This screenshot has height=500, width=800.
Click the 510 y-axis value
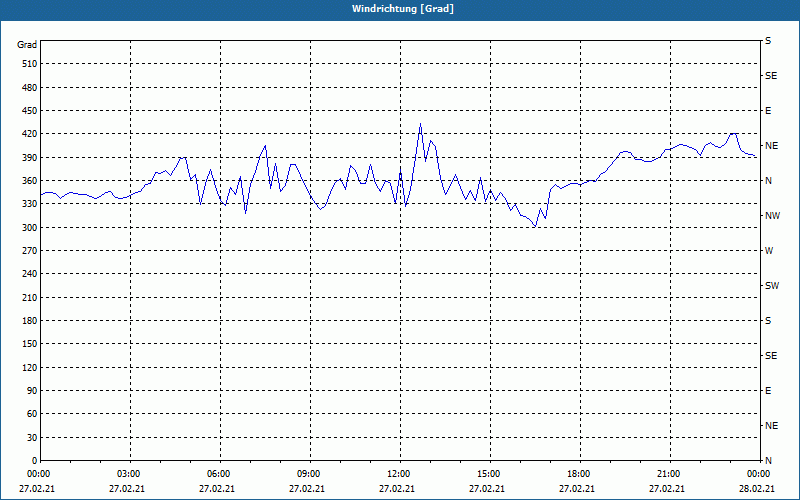pos(30,64)
